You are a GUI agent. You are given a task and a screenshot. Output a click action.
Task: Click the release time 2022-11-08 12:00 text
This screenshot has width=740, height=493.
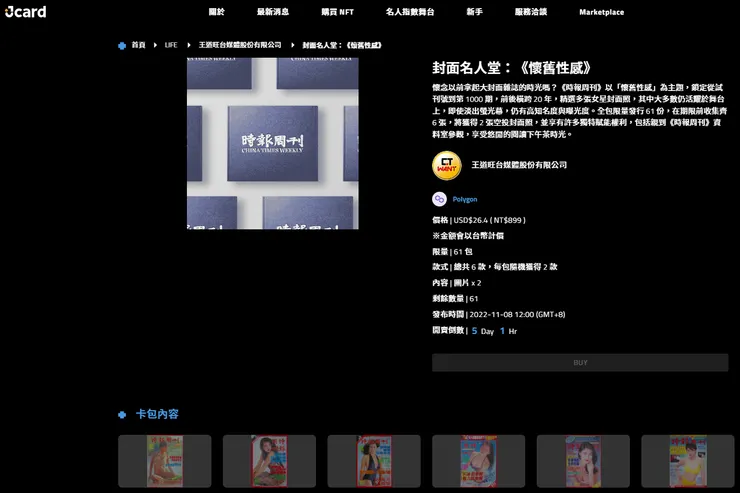click(x=499, y=314)
